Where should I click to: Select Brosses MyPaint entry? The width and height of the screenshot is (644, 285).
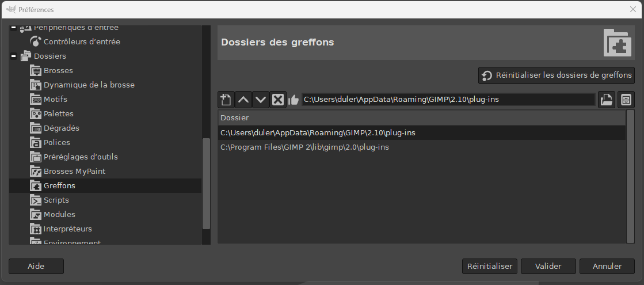click(x=75, y=171)
